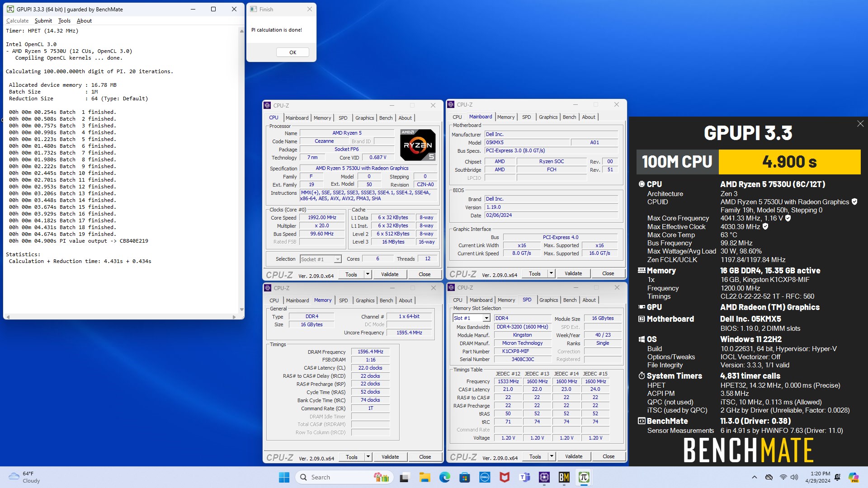Viewport: 868px width, 488px height.
Task: Open the Tools menu in GPUPI
Action: pos(64,21)
